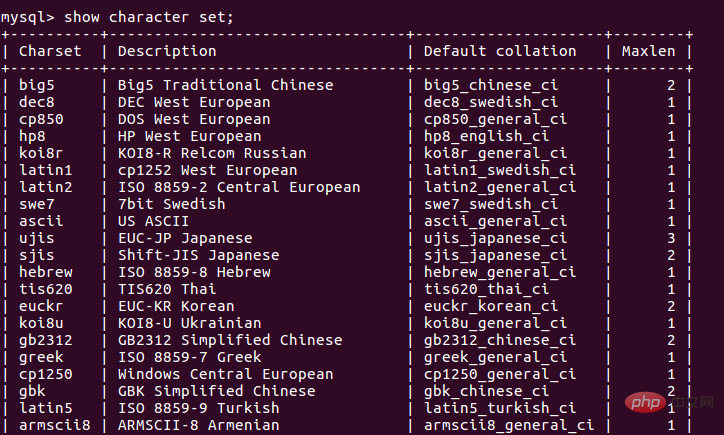Click the big5 charset entry
Screen dimensions: 724x435
pos(36,85)
